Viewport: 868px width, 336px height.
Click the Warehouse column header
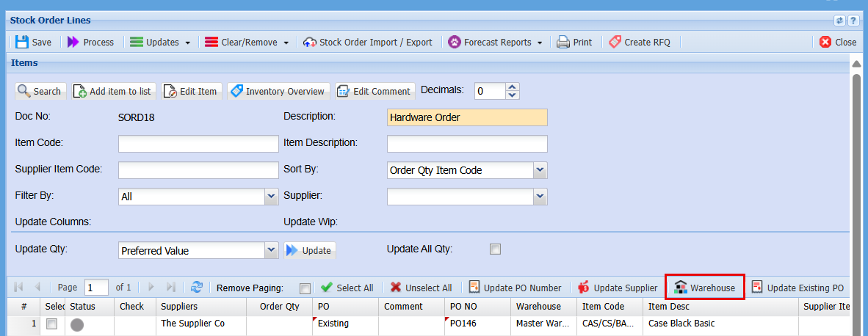(x=544, y=306)
